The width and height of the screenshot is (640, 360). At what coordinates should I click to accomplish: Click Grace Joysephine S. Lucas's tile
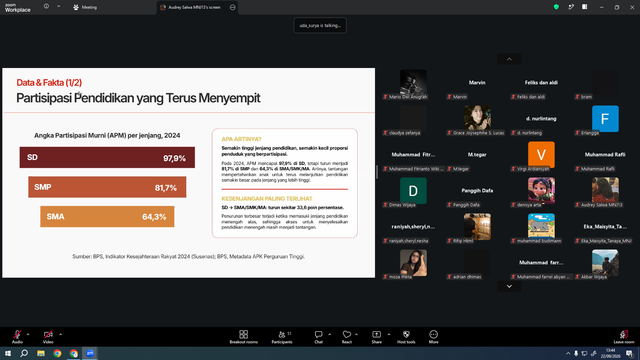pyautogui.click(x=477, y=120)
